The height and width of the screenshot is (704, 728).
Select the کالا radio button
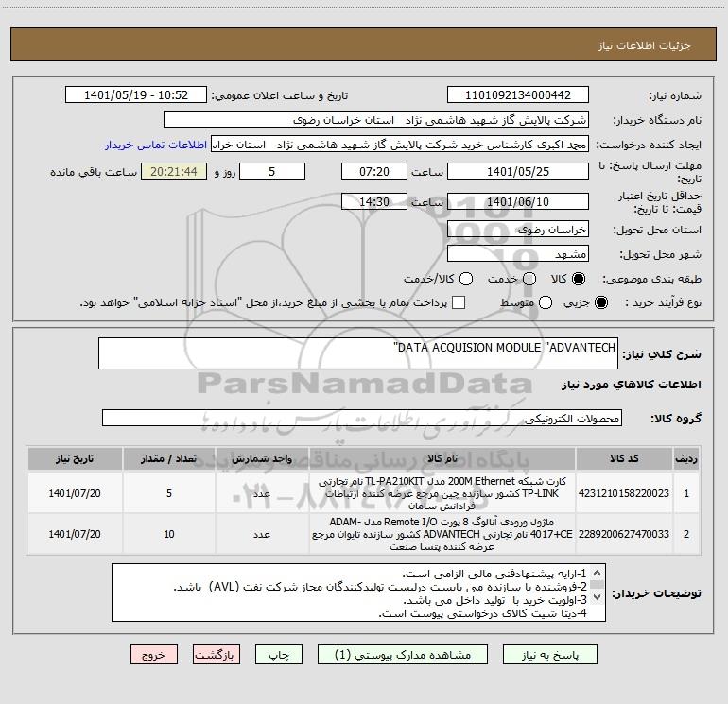(x=579, y=279)
